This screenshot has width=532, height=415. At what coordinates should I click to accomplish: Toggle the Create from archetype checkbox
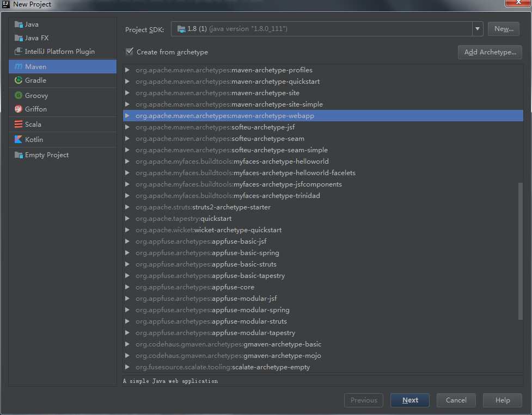[129, 52]
